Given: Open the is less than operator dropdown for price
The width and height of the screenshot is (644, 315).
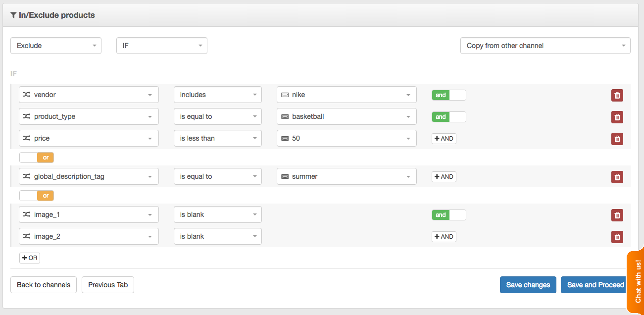Looking at the screenshot, I should click(x=217, y=138).
